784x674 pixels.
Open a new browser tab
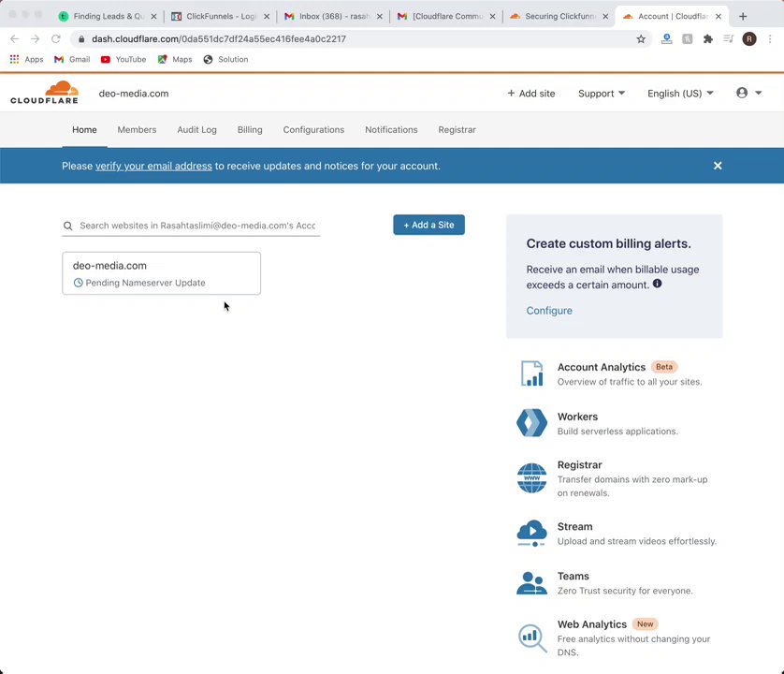click(743, 17)
